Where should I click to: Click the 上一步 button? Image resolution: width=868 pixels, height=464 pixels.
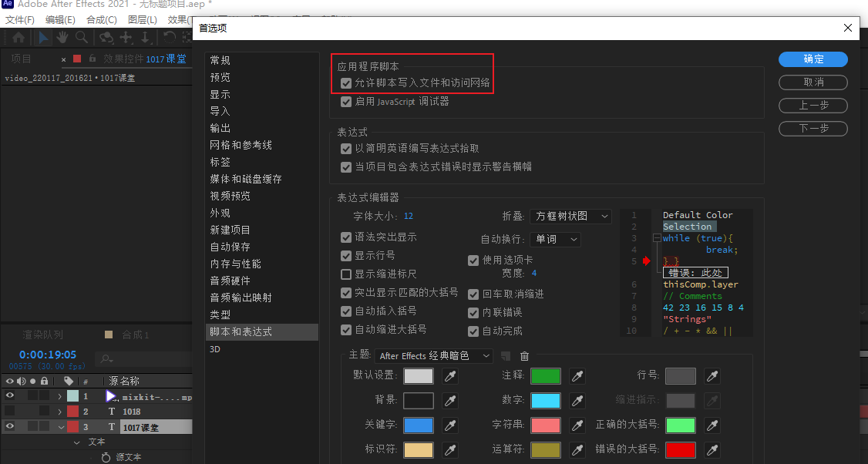(813, 105)
